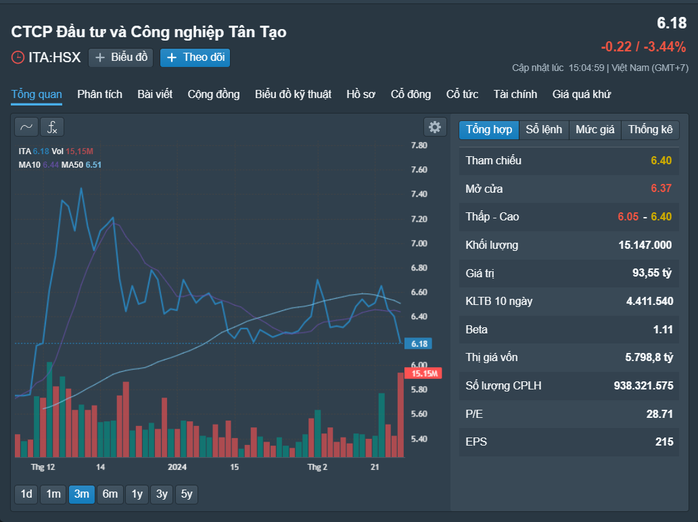Screen dimensions: 698x522
Task: Click the Thị giá vốn value 5.798,8 tỷ
Action: click(x=649, y=357)
